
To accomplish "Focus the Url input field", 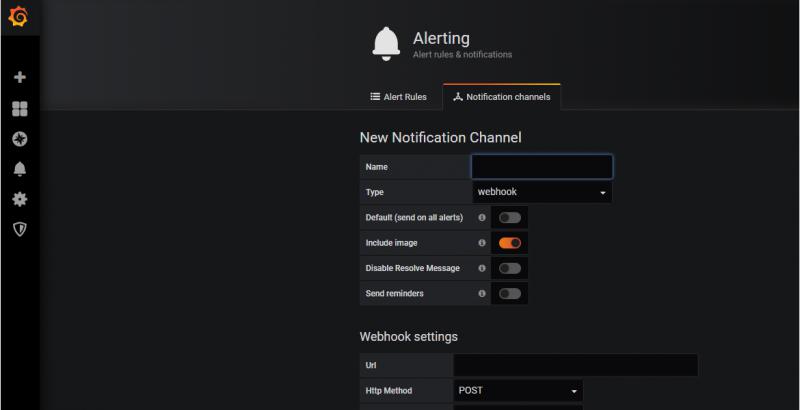I will point(576,365).
